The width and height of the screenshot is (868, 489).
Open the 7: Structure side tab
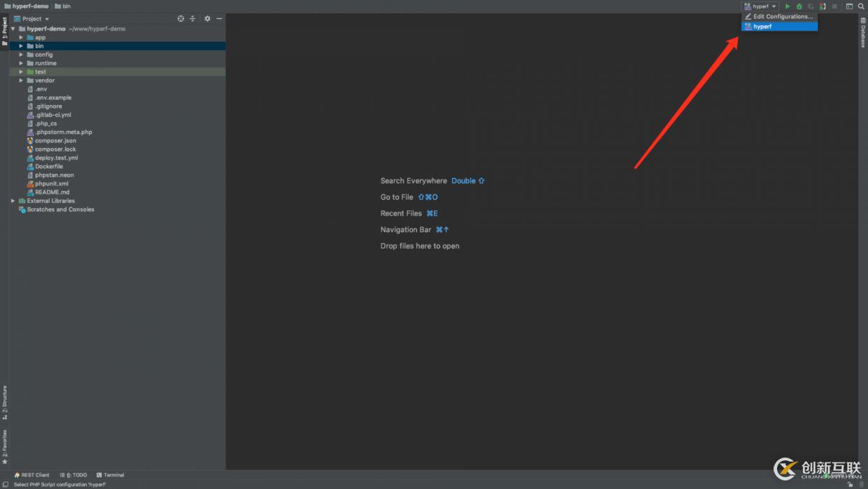point(4,402)
